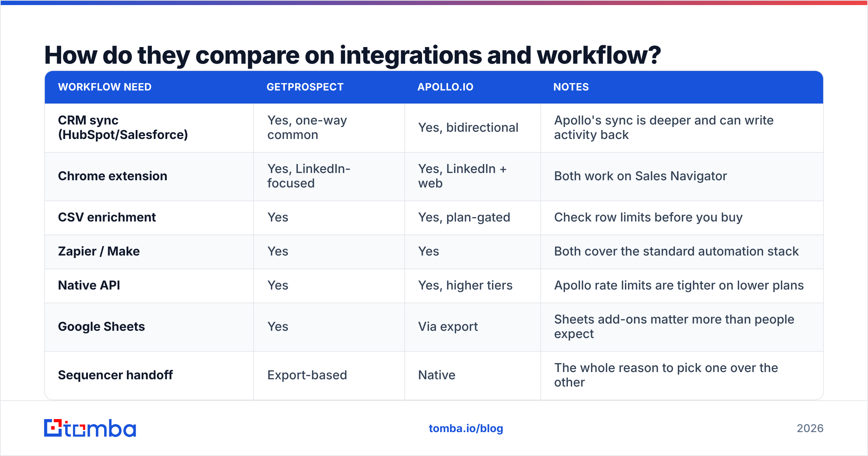The image size is (868, 456).
Task: Click the Sequencer handoff row label
Action: click(x=115, y=375)
